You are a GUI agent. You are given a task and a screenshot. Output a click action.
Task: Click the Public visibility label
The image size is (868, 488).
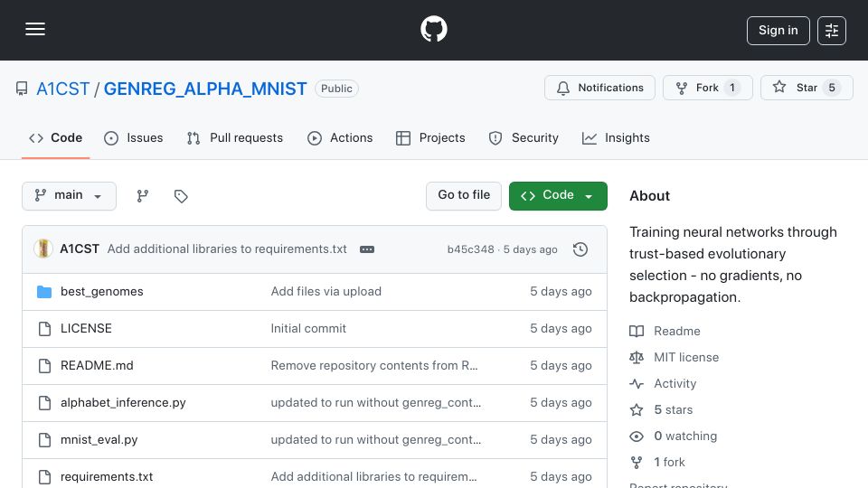point(336,89)
